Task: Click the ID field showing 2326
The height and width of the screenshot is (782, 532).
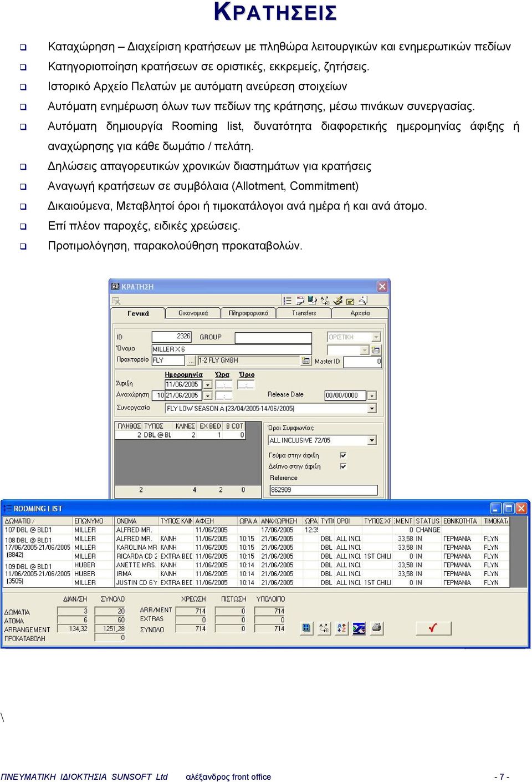Action: point(171,337)
